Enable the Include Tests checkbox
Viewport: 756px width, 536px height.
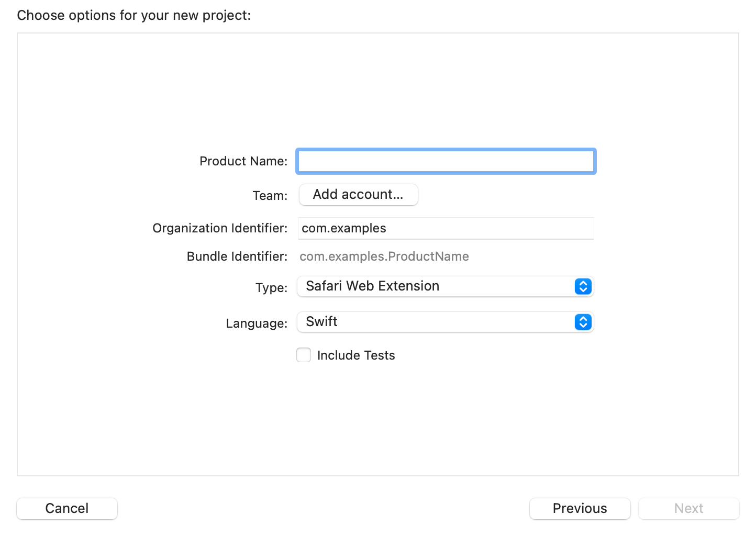click(304, 355)
